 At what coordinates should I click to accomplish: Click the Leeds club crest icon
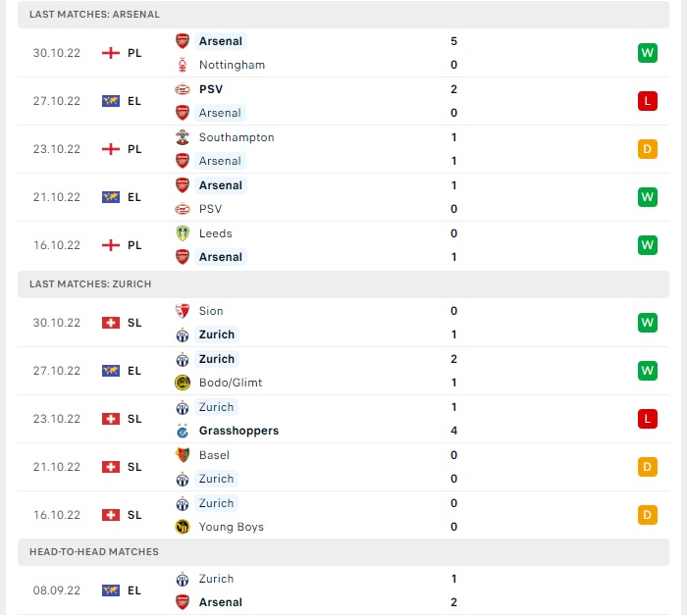[x=182, y=233]
